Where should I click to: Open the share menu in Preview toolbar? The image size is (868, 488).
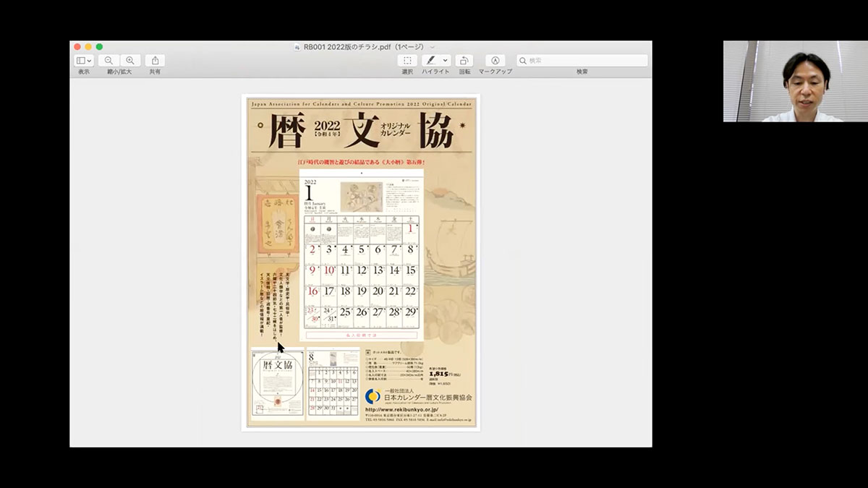click(155, 61)
